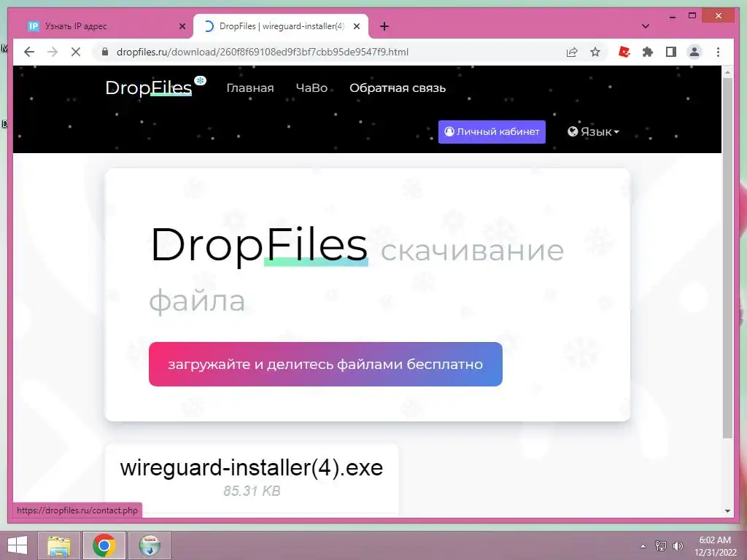Viewport: 747px width, 560px height.
Task: Open a new tab with the plus button
Action: [384, 27]
